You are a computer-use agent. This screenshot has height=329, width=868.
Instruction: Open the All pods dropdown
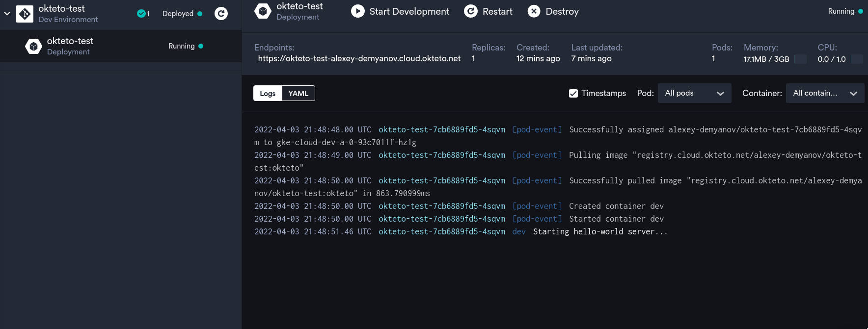coord(694,93)
